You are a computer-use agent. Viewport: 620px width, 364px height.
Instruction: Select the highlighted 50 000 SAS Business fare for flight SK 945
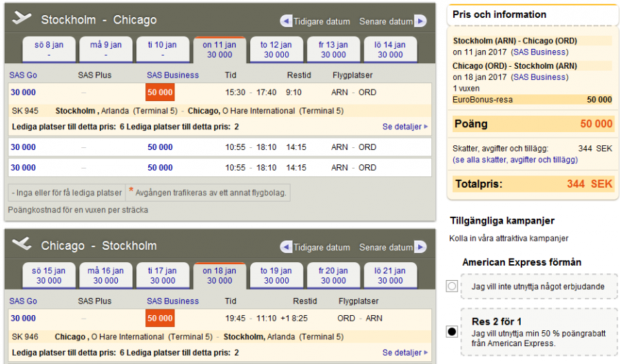click(160, 92)
